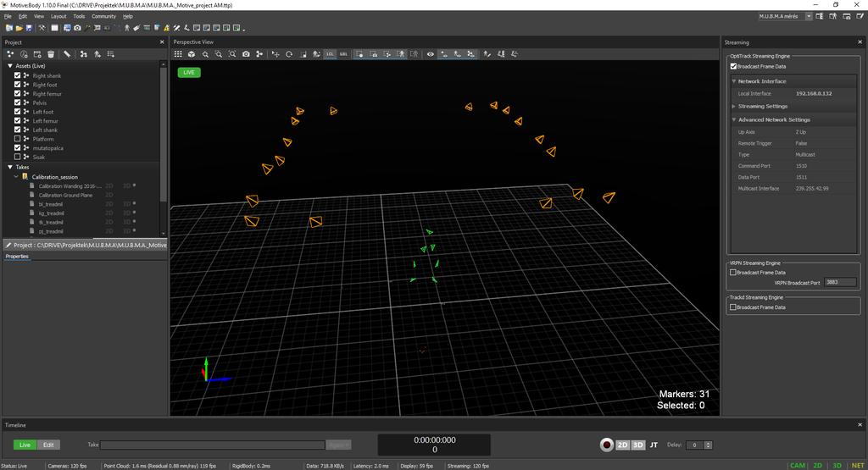Click the trash delete icon in Project panel
The height and width of the screenshot is (470, 868).
(x=51, y=54)
